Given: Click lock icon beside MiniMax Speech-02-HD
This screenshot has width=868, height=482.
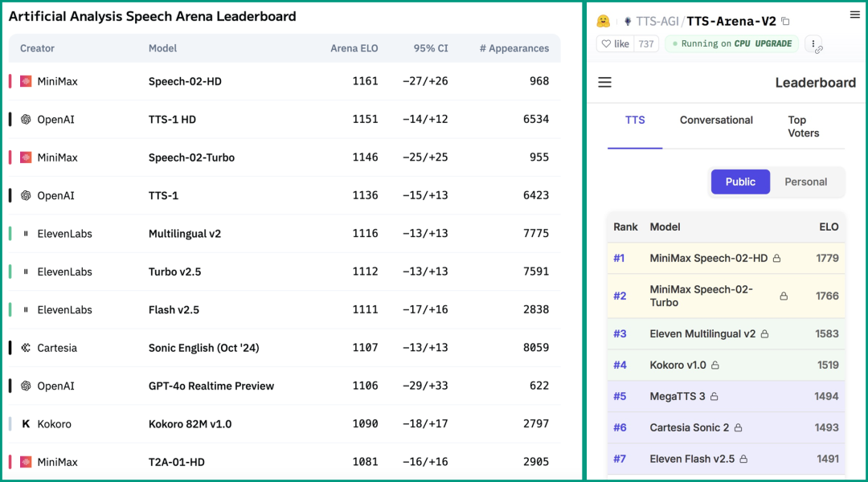Looking at the screenshot, I should [x=776, y=259].
